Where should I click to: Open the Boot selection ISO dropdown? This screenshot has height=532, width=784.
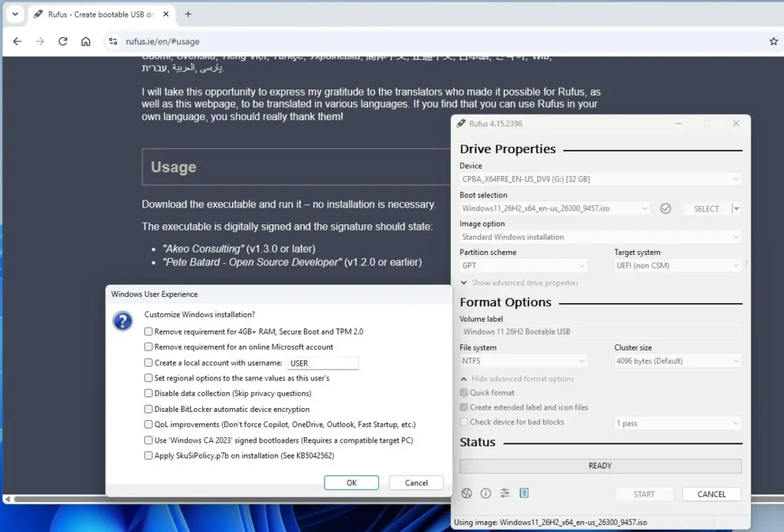pyautogui.click(x=554, y=208)
